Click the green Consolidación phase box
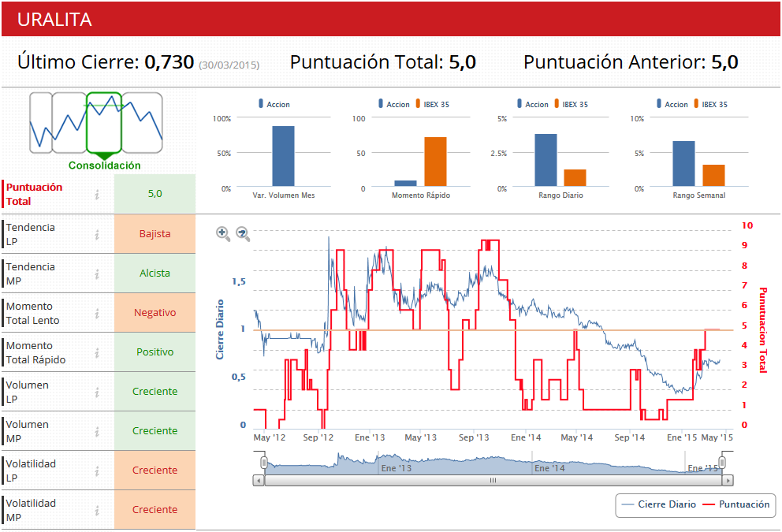Image resolution: width=782 pixels, height=532 pixels. [x=104, y=122]
